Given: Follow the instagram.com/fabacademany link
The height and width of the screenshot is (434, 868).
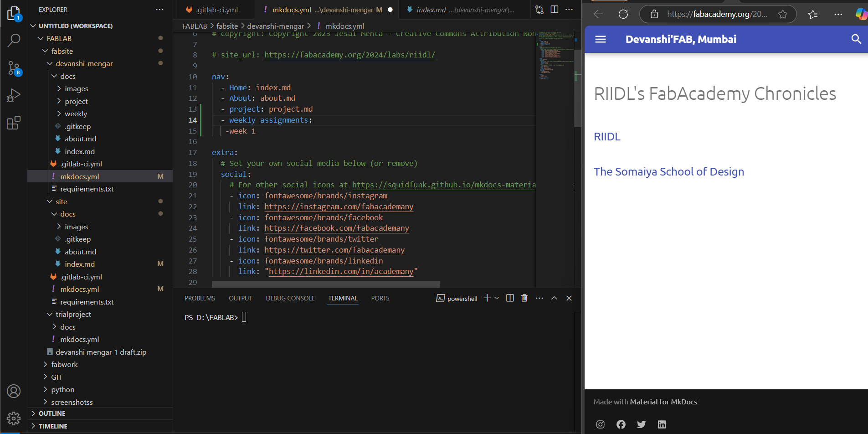Looking at the screenshot, I should tap(339, 207).
